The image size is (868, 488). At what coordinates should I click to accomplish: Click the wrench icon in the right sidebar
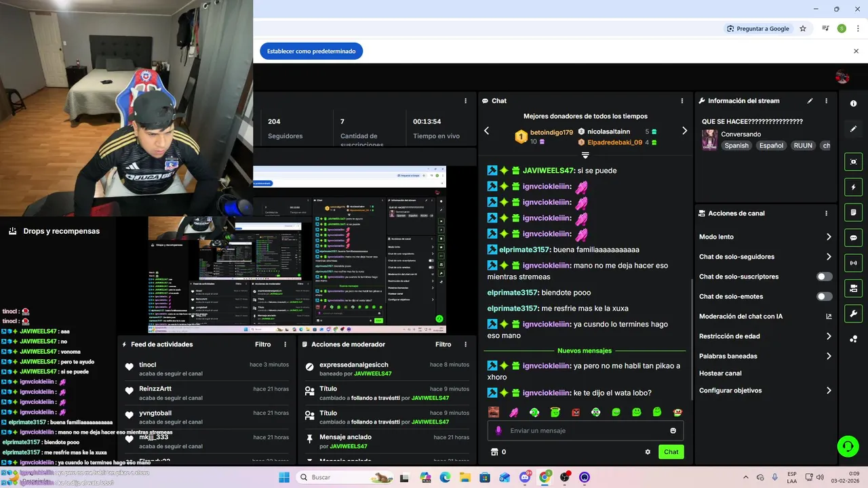pos(853,314)
